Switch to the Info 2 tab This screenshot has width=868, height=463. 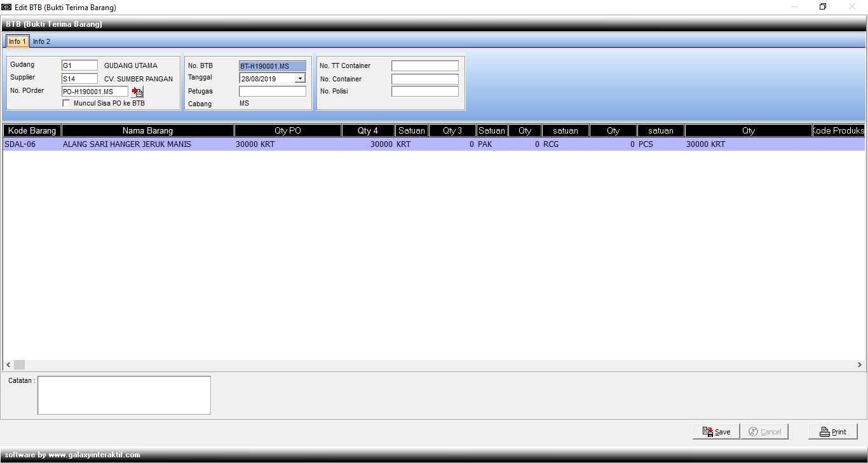pos(41,41)
